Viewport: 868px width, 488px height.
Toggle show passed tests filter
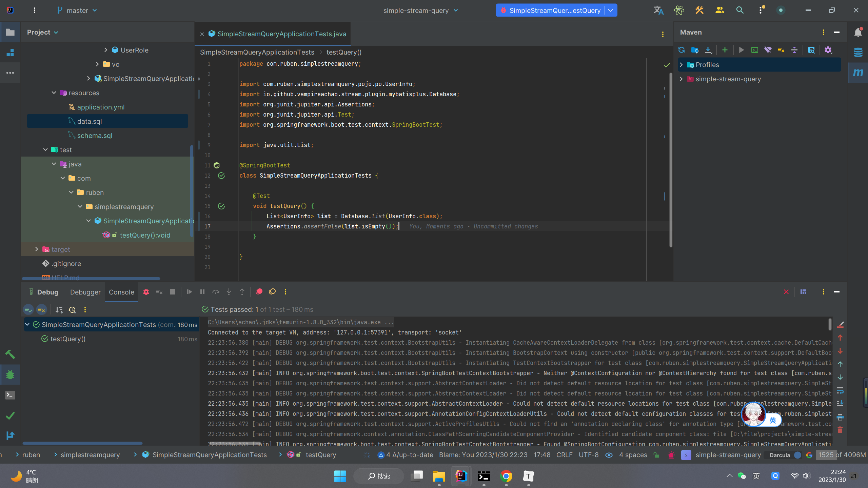click(x=28, y=310)
